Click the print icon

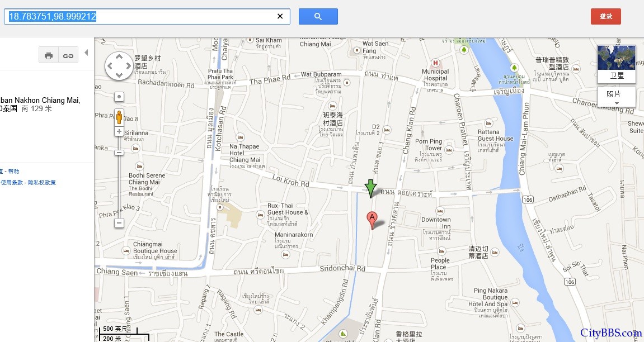pos(49,55)
